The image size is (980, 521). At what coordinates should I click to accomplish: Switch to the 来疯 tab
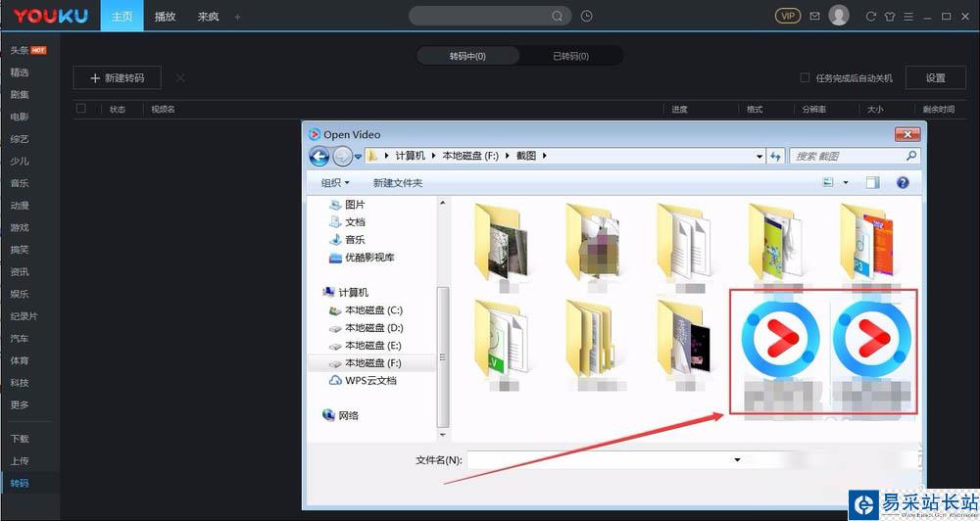(208, 17)
